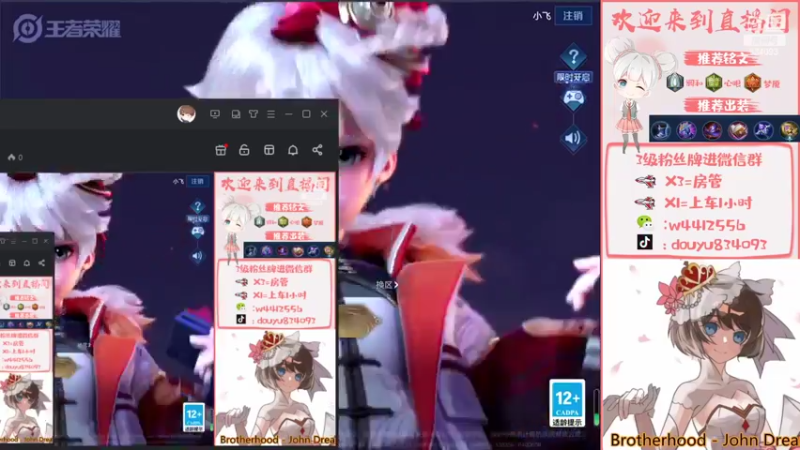Viewport: 800px width, 450px height.
Task: Click the layout panel icon in large toolbar
Action: point(269,150)
